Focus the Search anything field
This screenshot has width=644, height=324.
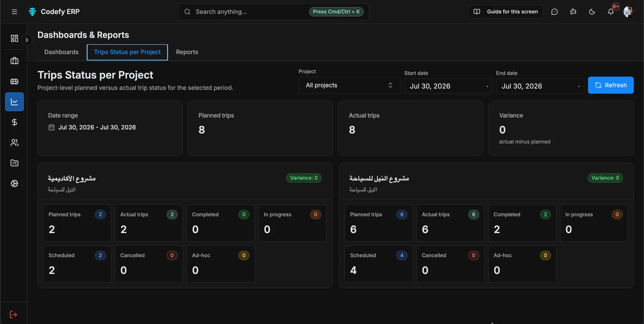coord(274,12)
